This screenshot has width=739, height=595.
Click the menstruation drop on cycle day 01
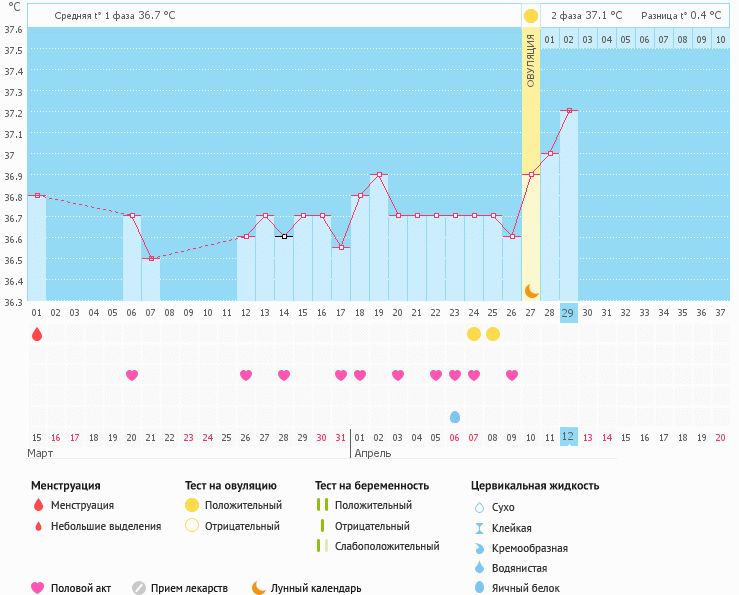click(x=37, y=334)
